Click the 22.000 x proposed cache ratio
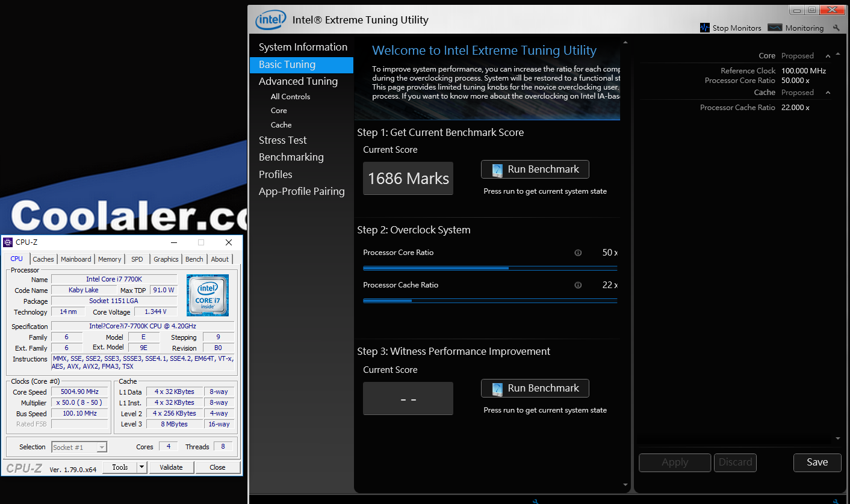The image size is (850, 504). (x=795, y=108)
